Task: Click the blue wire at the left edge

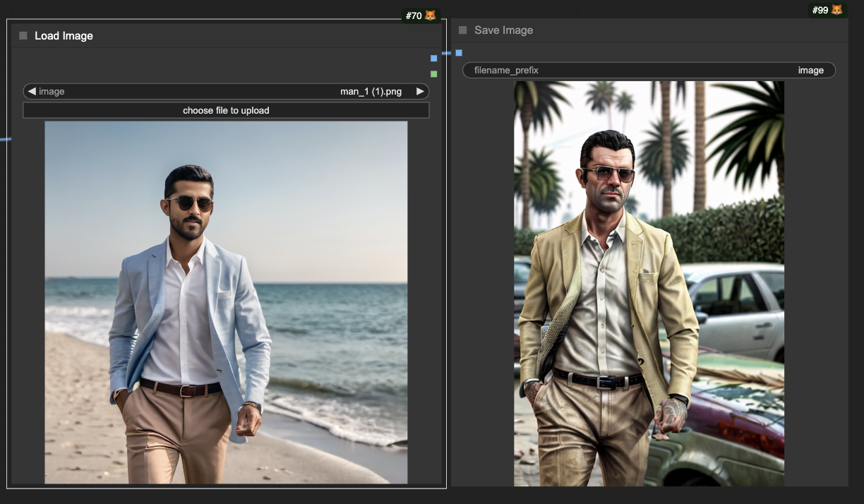Action: [x=4, y=139]
